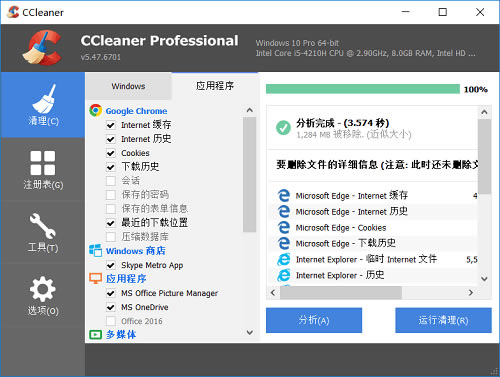Image resolution: width=500 pixels, height=377 pixels.
Task: Click the application list scrollbar thumb
Action: [249, 174]
